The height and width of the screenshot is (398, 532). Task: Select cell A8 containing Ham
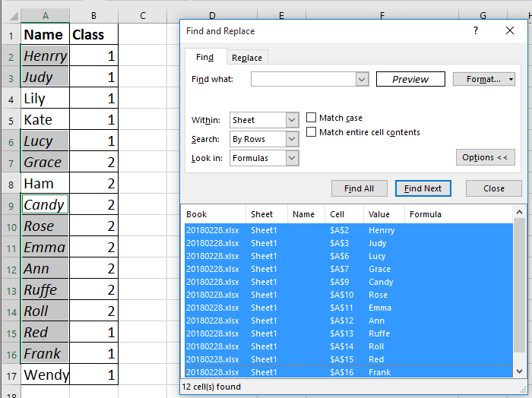45,184
